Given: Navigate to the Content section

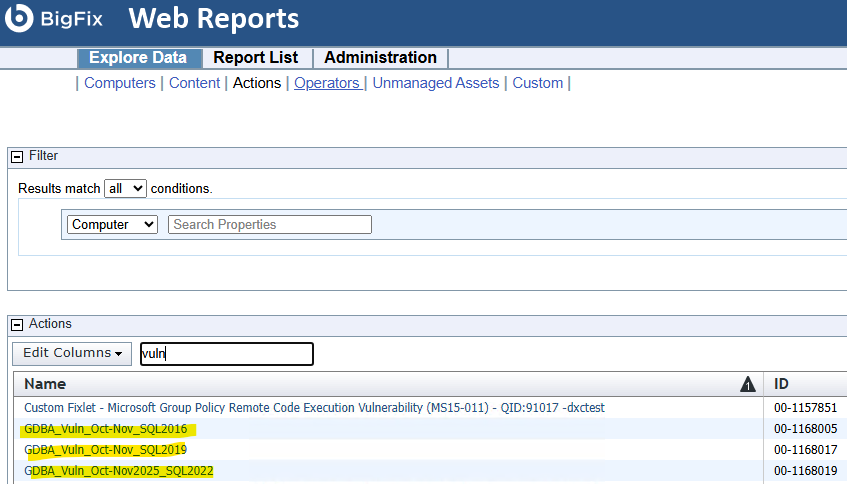Looking at the screenshot, I should pyautogui.click(x=194, y=83).
